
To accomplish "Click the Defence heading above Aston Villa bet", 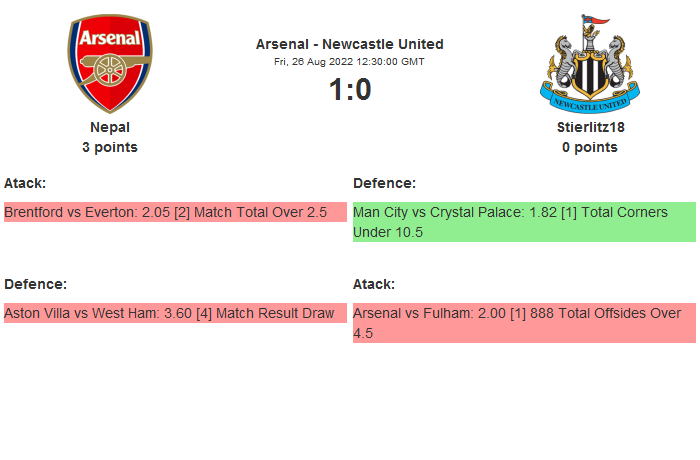I will tap(36, 284).
